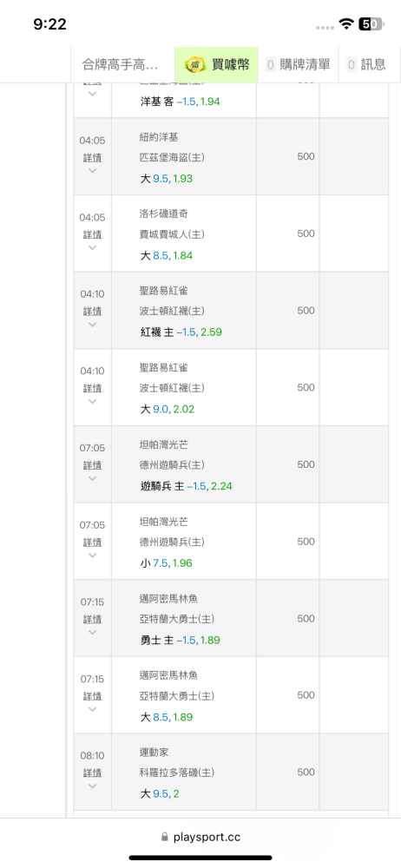401x868 pixels.
Task: Tap the 訊息 count badge
Action: point(352,65)
